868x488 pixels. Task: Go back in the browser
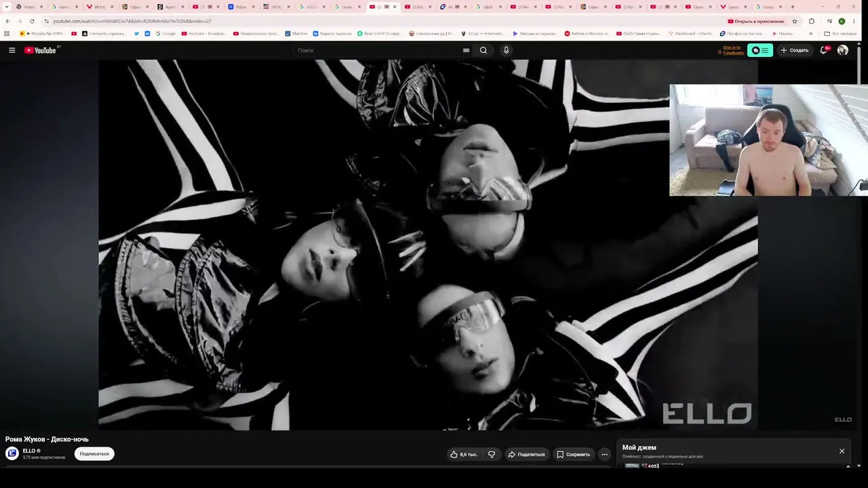point(7,21)
